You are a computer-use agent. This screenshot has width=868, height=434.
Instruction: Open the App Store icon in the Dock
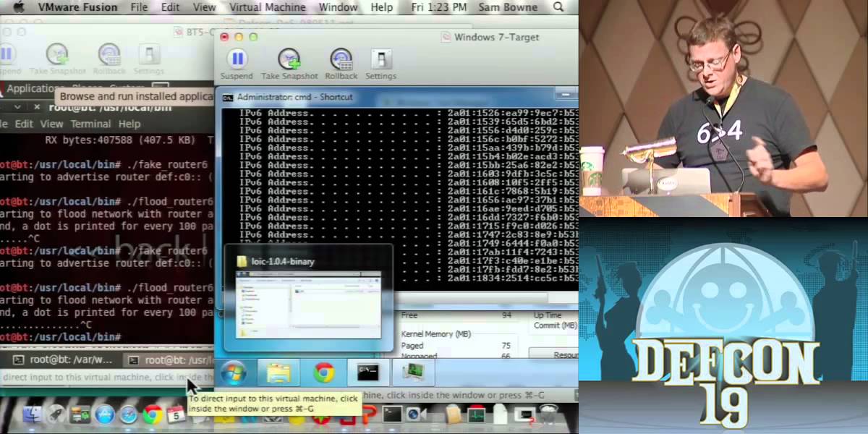tap(105, 415)
